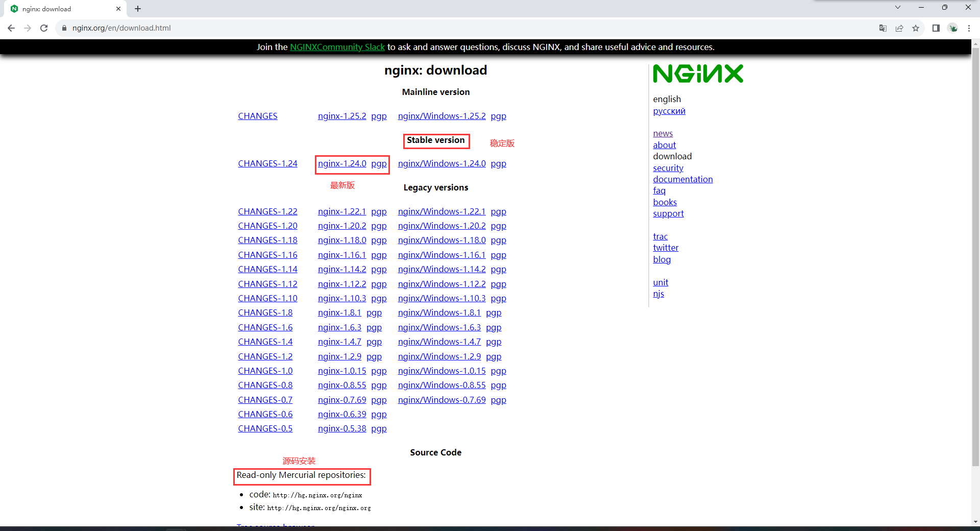
Task: Open the documentation sidebar link
Action: (x=683, y=179)
